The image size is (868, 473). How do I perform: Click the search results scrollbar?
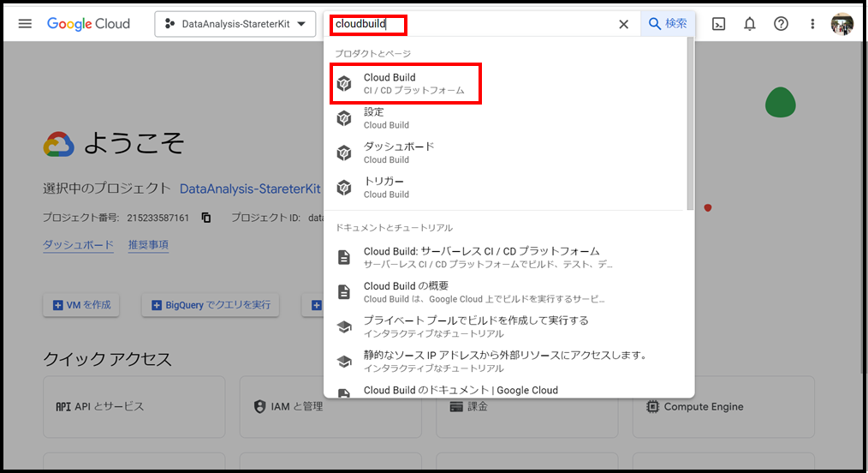[690, 129]
